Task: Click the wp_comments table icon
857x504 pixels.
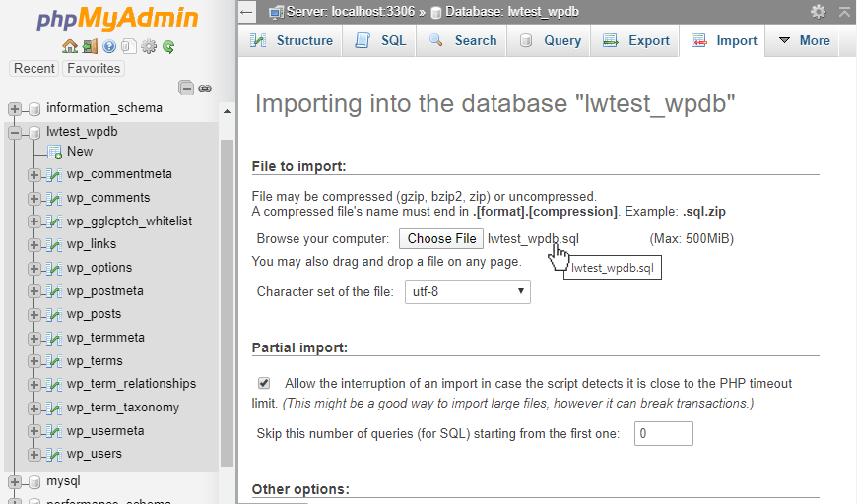Action: coord(53,198)
